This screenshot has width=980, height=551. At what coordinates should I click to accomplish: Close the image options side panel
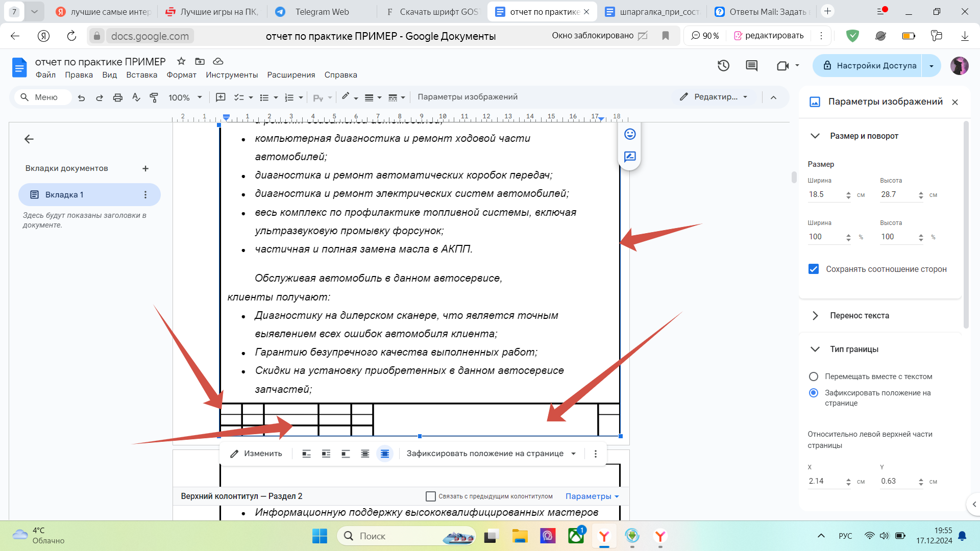tap(955, 102)
